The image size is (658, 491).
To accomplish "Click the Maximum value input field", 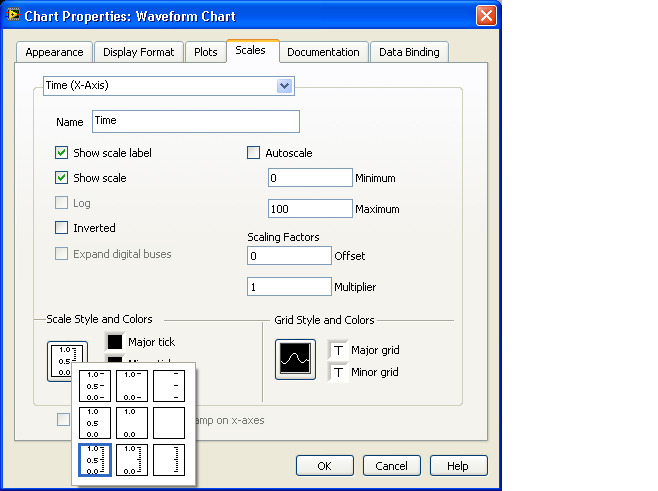I will click(310, 209).
